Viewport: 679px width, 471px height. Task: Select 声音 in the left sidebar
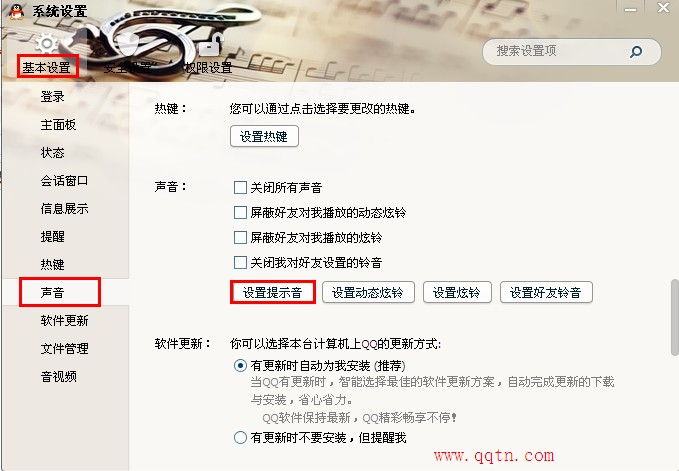[52, 293]
